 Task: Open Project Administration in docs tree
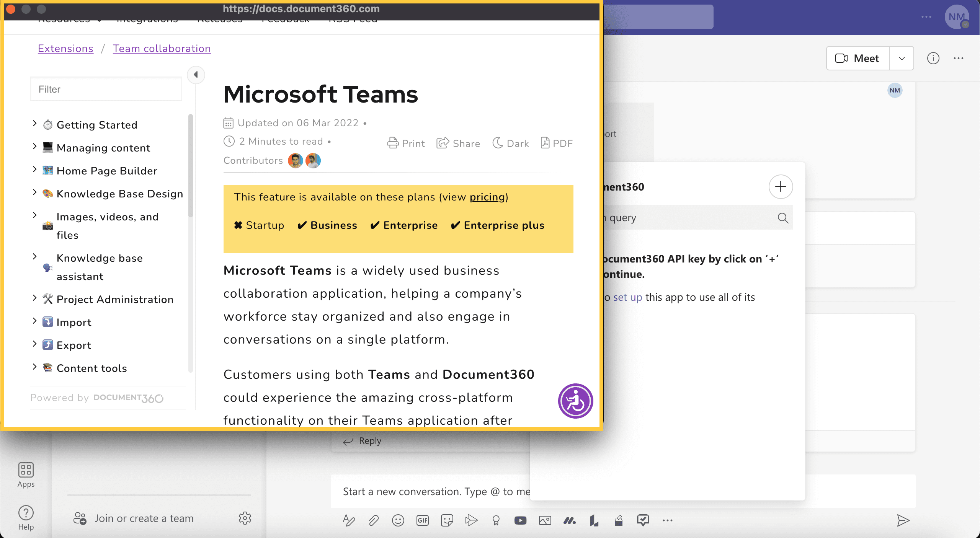[115, 300]
